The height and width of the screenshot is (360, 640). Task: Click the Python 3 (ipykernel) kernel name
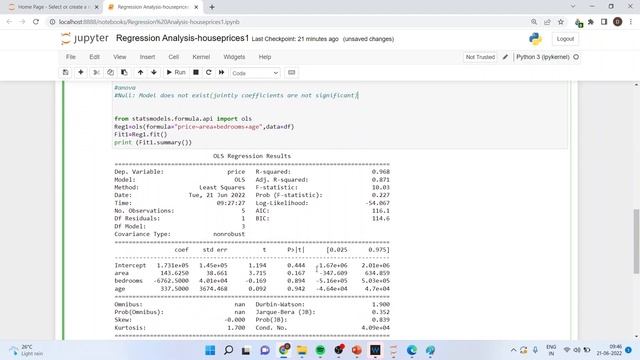click(543, 57)
